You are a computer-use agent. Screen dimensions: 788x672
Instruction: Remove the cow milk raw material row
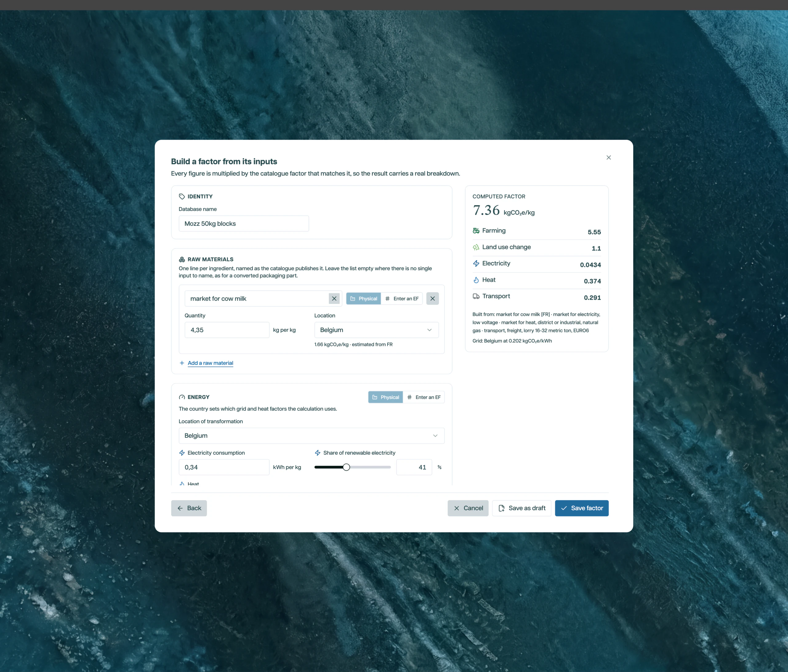(432, 298)
